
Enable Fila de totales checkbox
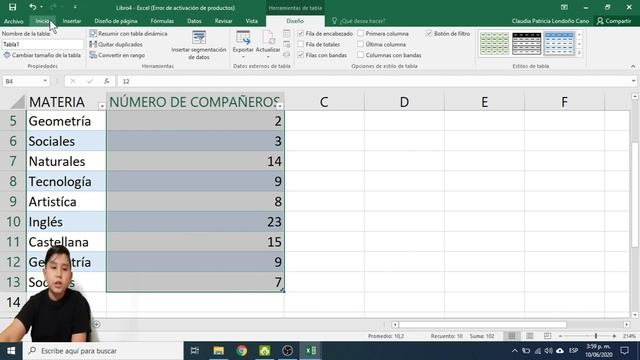[x=301, y=44]
